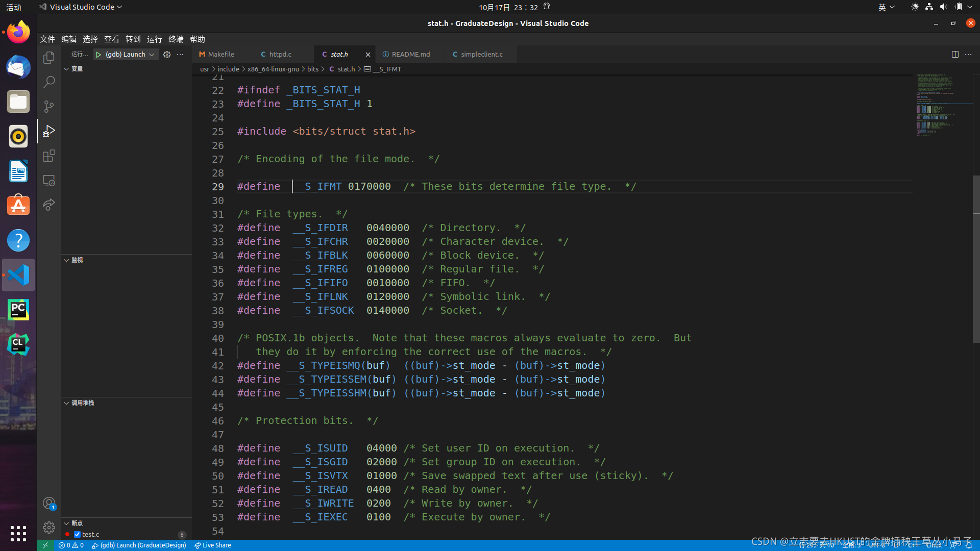This screenshot has height=551, width=980.
Task: Open PyCharm from the dock
Action: pos(18,310)
